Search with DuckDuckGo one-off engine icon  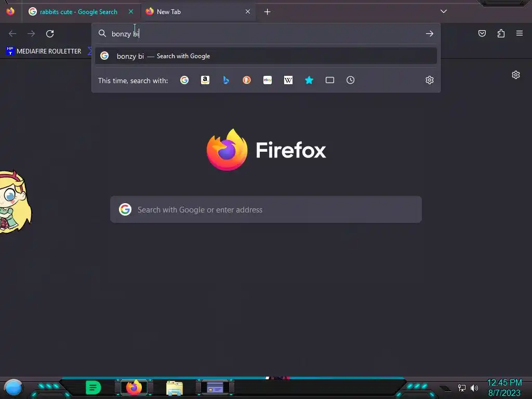click(247, 80)
